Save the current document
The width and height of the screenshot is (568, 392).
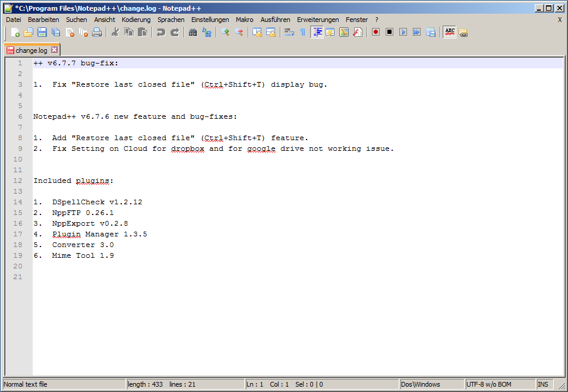(42, 32)
